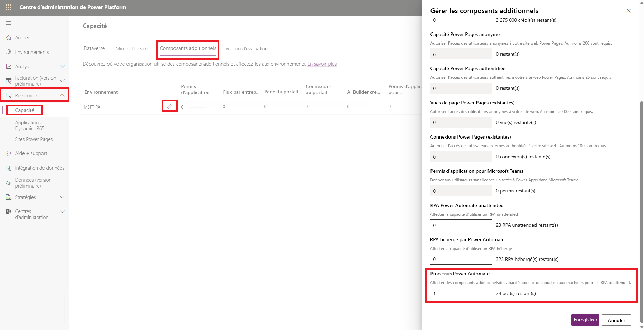Focus the RPA hébergé par Power Automate input
Screen dimensions: 644x330
461,259
